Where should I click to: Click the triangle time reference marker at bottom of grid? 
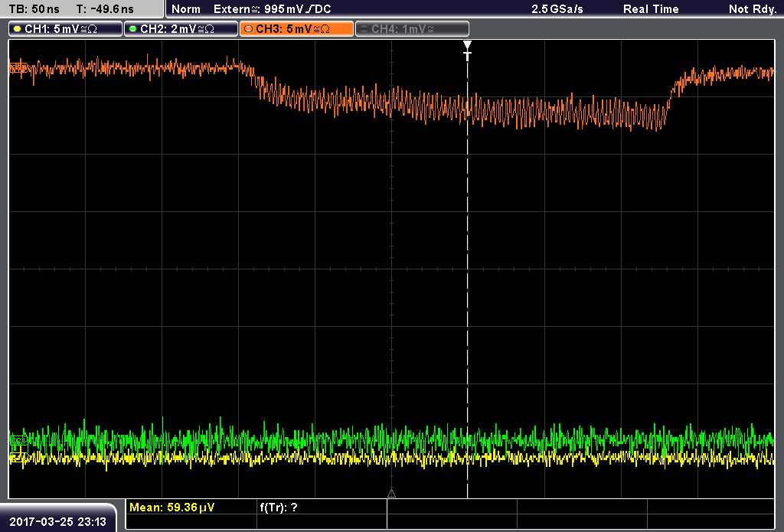[391, 494]
